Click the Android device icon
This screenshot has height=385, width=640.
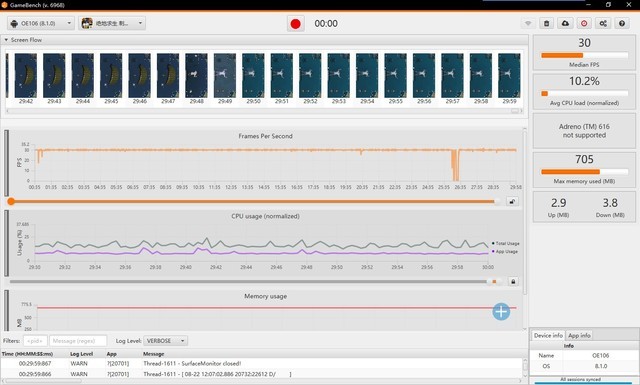14,23
